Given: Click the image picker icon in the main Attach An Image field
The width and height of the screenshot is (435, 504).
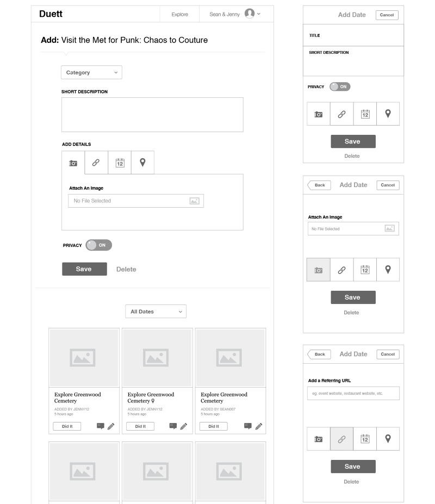Looking at the screenshot, I should point(194,201).
